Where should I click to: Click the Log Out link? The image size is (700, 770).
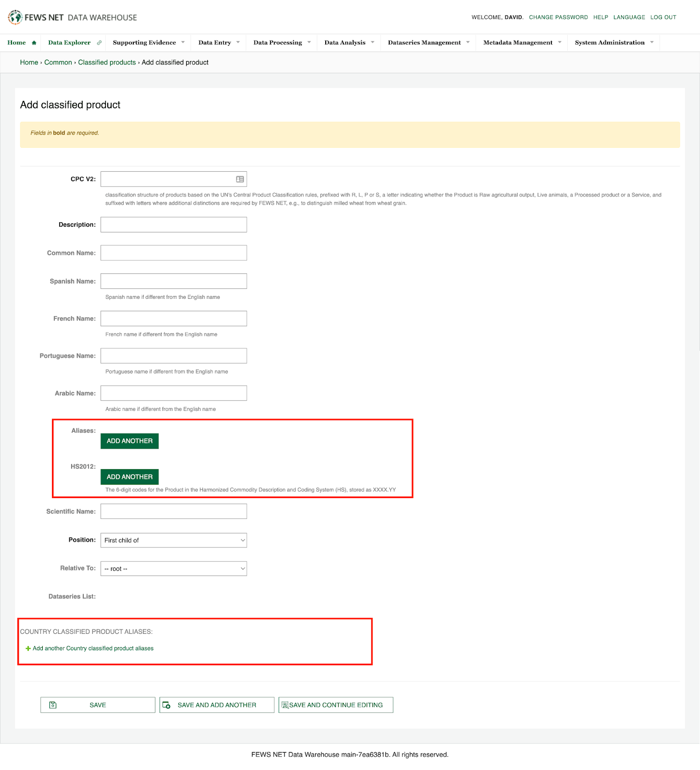663,17
